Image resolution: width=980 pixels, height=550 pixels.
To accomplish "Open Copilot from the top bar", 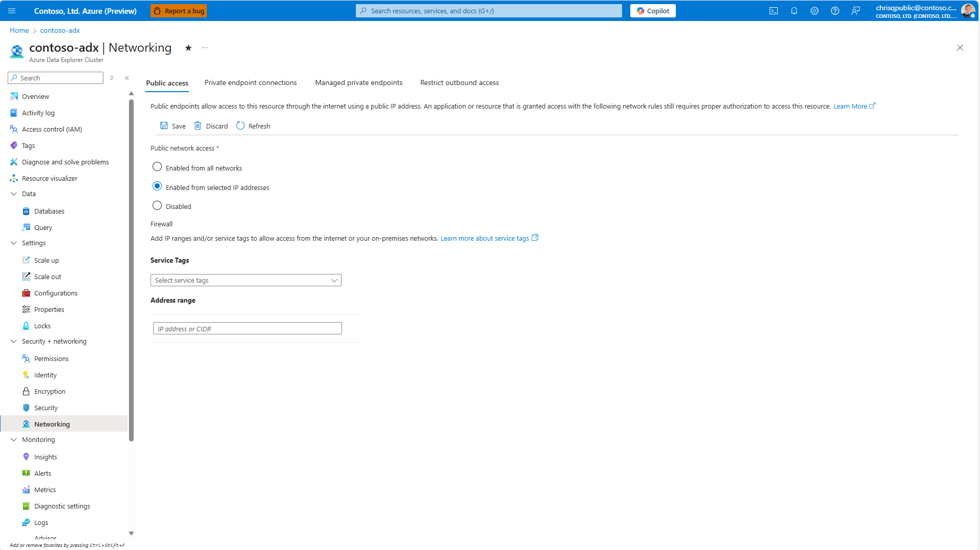I will 653,10.
